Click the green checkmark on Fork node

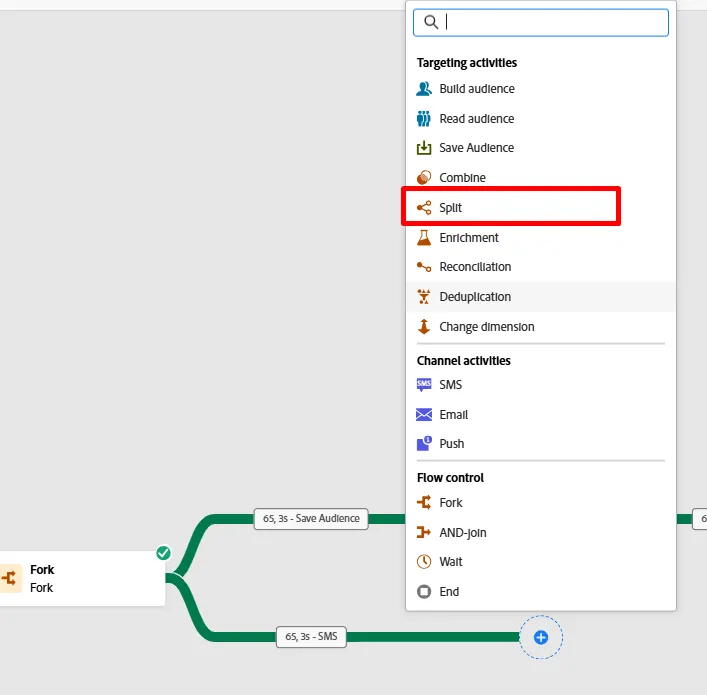(163, 552)
